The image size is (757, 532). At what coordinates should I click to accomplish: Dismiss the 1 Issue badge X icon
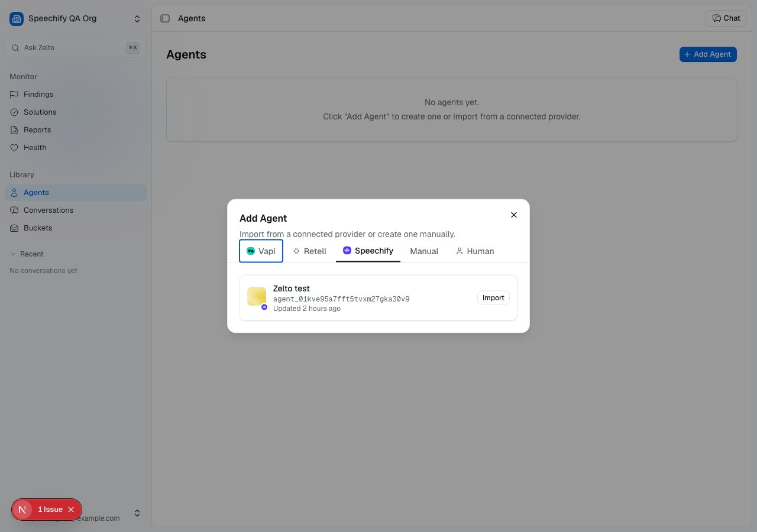coord(71,510)
